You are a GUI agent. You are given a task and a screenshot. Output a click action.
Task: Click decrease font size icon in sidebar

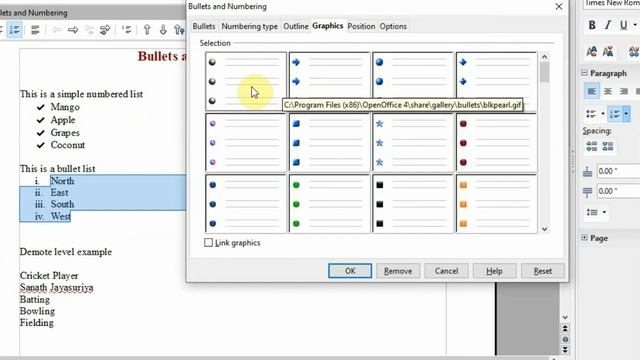click(608, 51)
